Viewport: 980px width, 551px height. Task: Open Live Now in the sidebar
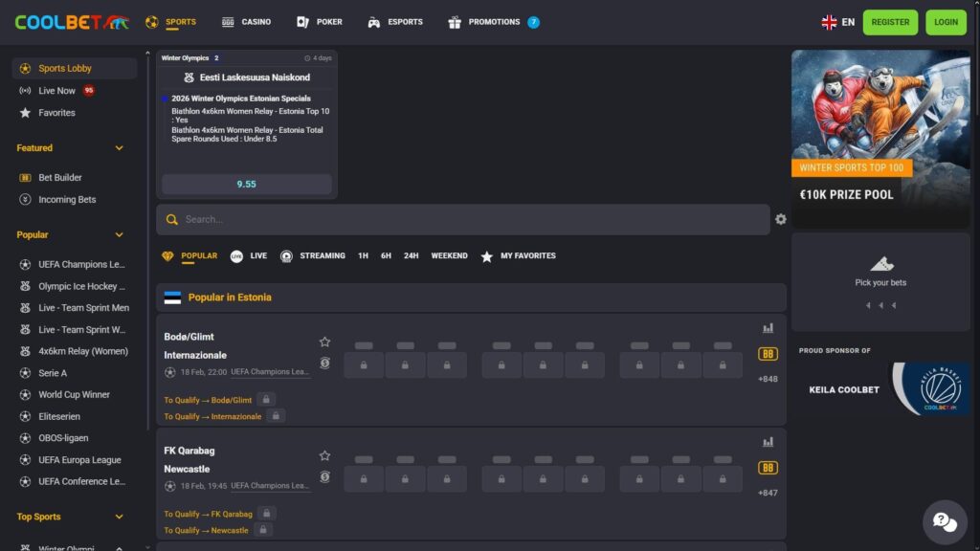(x=56, y=91)
